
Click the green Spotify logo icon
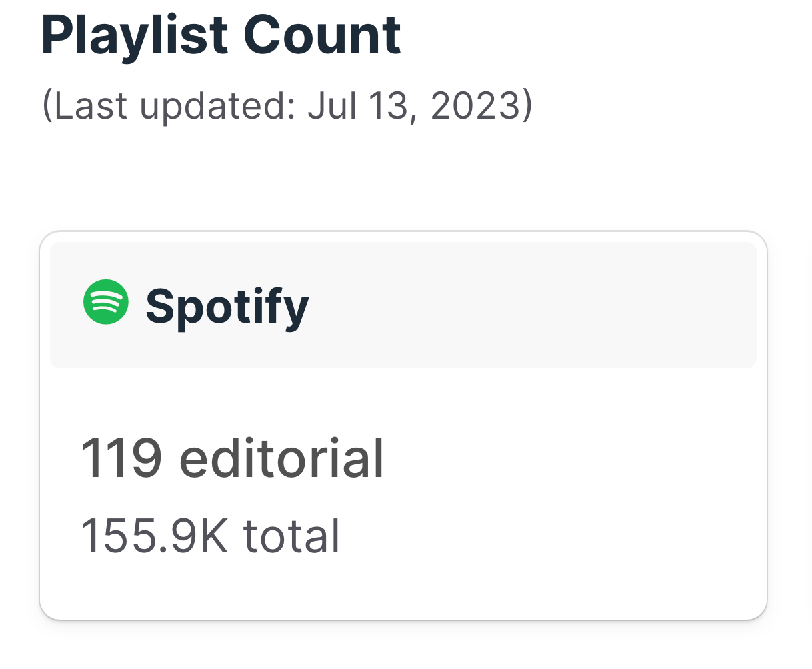click(x=106, y=302)
